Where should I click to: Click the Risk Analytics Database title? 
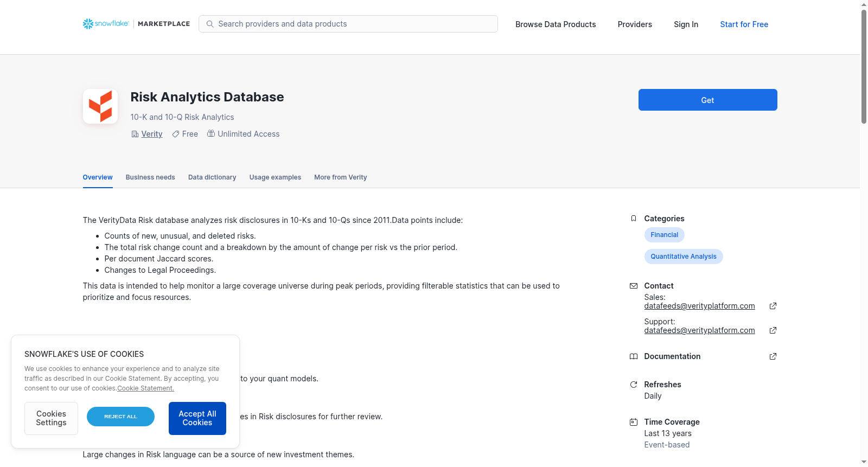coord(207,97)
